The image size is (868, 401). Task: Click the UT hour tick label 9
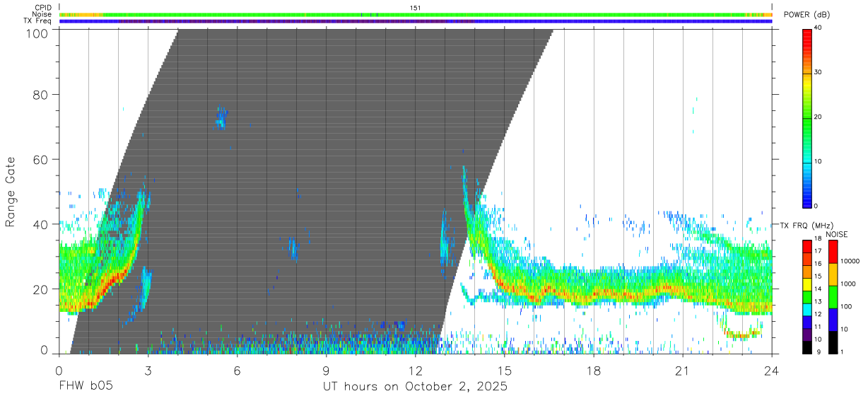[326, 370]
